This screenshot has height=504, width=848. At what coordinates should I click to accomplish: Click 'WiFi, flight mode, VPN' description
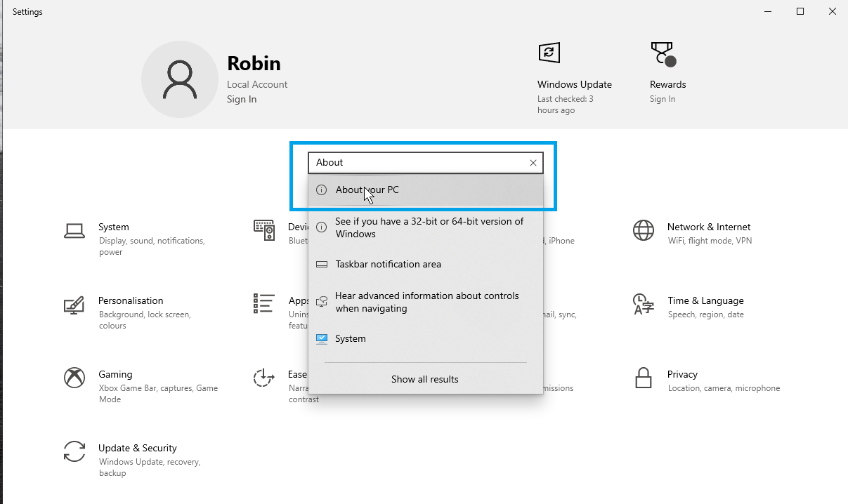click(x=710, y=241)
